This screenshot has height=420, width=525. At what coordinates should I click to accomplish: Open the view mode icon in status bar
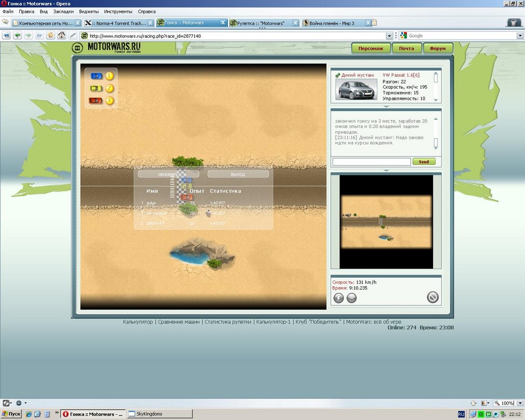point(474,403)
